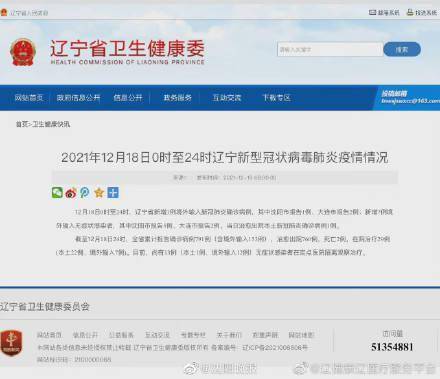
Task: Open more share options plus icon
Action: 113,192
